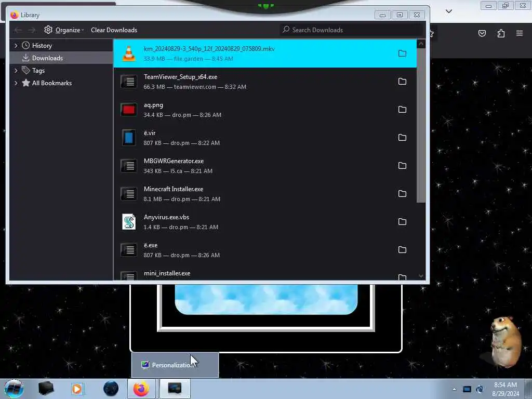Select History in the Library sidebar

[42, 46]
